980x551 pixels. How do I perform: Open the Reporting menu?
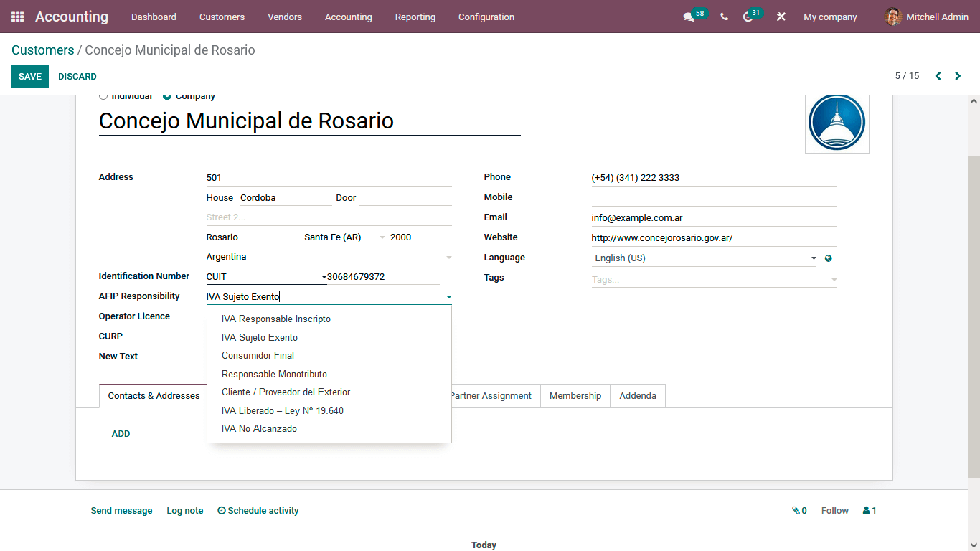point(415,17)
